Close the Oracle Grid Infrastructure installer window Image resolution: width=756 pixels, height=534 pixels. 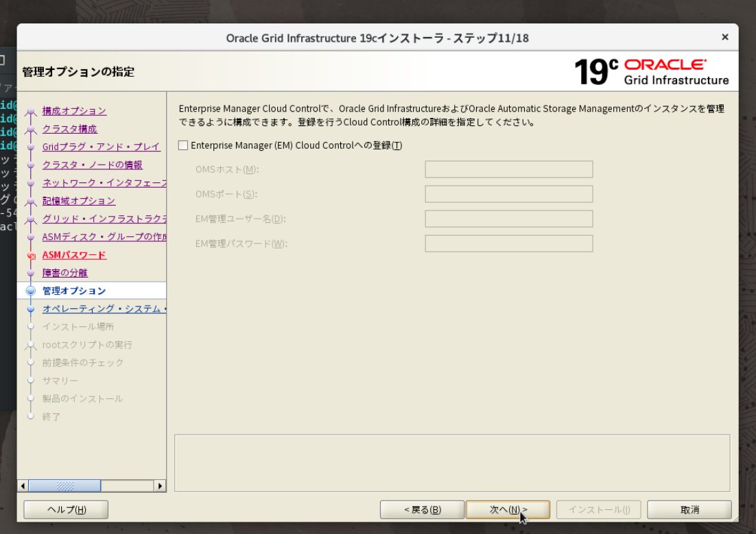point(724,37)
